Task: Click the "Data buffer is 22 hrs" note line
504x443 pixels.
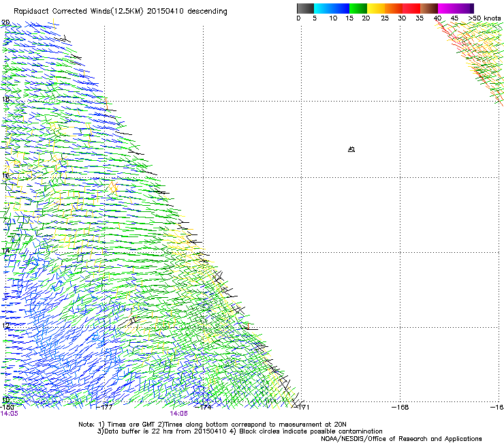Action: (240, 431)
